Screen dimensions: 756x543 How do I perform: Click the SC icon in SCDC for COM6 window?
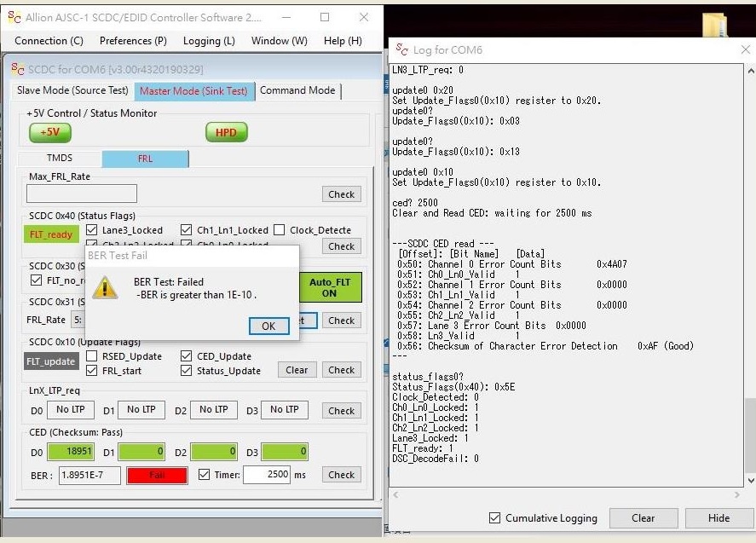coord(18,69)
